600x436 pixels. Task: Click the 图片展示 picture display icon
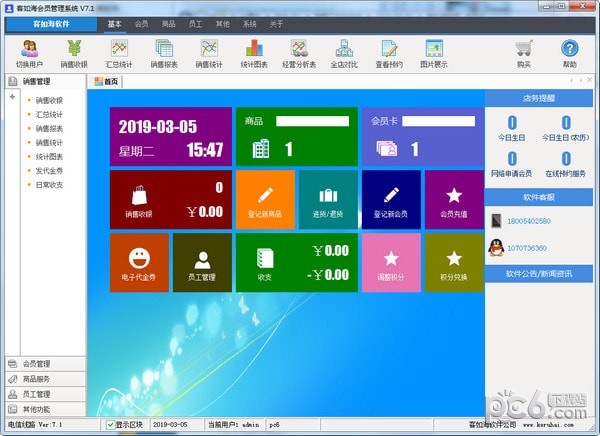click(x=434, y=52)
